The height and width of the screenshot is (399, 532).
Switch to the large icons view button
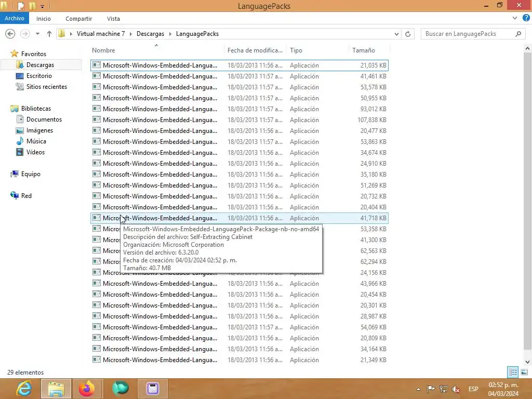(x=524, y=372)
